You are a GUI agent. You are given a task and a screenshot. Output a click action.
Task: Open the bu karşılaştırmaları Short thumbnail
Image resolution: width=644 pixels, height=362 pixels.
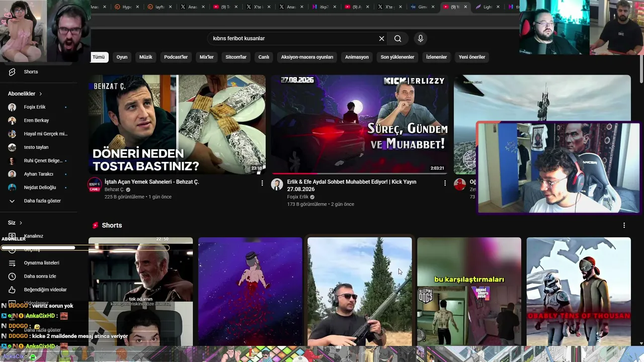pos(469,292)
